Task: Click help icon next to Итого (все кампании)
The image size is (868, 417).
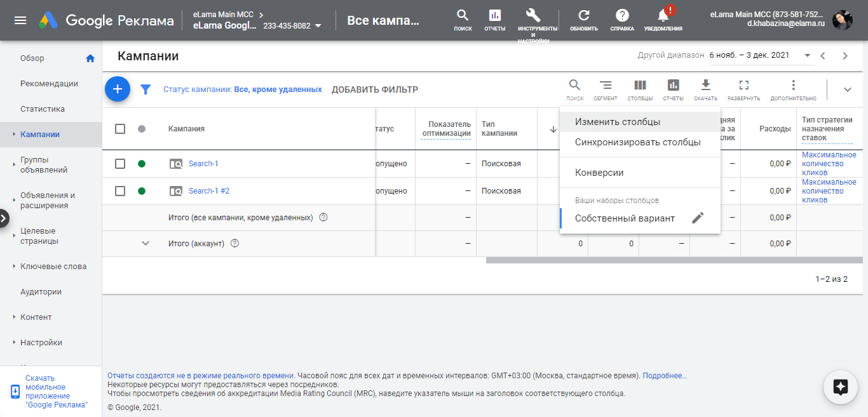Action: point(323,218)
